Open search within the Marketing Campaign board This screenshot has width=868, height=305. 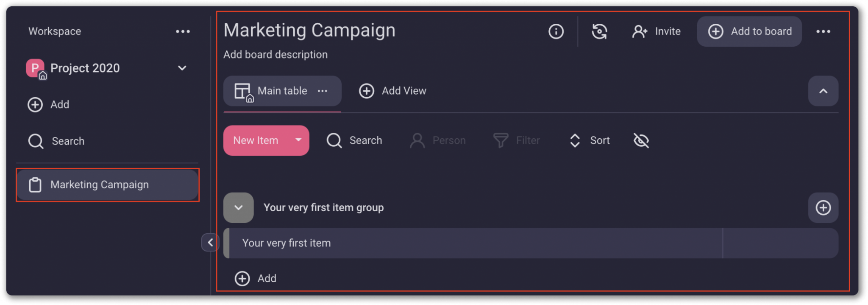334,140
